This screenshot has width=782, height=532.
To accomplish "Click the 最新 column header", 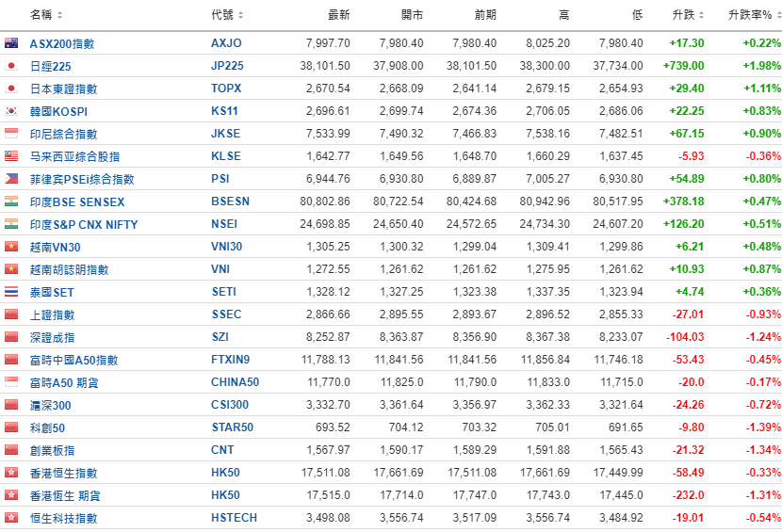I will 338,15.
